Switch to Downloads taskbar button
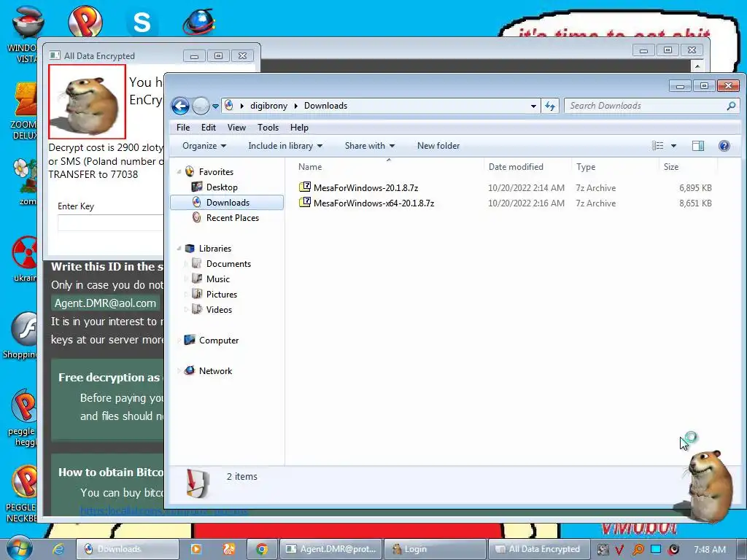747x560 pixels. tap(128, 549)
